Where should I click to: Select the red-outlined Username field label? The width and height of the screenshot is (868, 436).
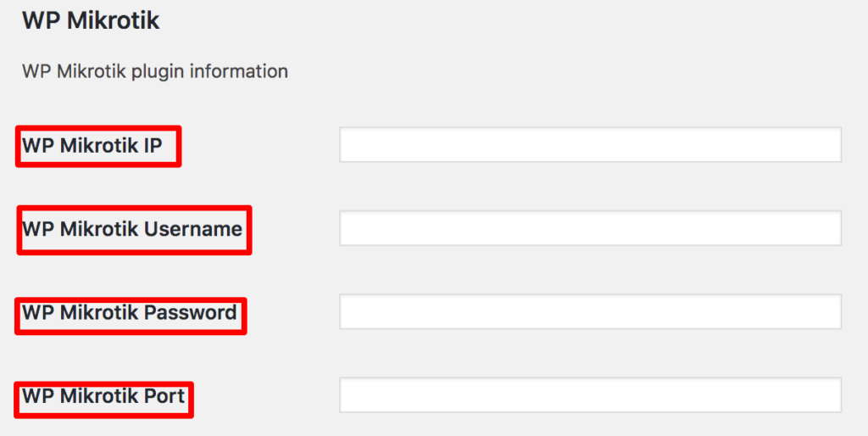click(132, 229)
